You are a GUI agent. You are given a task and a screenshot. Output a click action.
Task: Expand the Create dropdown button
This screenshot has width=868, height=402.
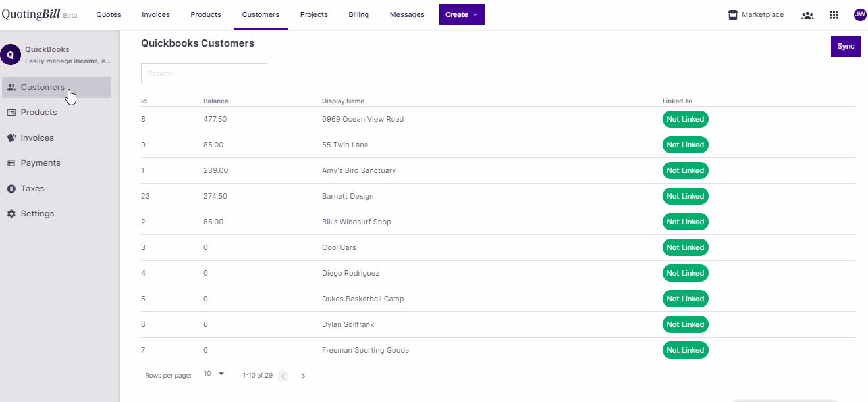tap(462, 14)
